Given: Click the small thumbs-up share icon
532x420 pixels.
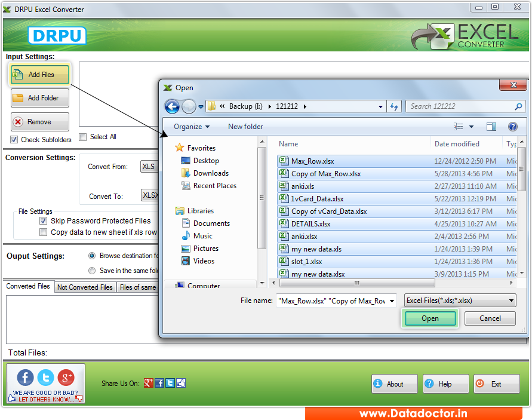Looking at the screenshot, I should point(181,383).
